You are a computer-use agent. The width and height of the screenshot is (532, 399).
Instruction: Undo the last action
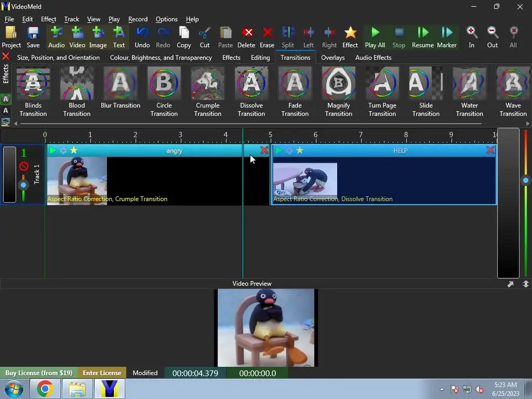click(x=142, y=37)
